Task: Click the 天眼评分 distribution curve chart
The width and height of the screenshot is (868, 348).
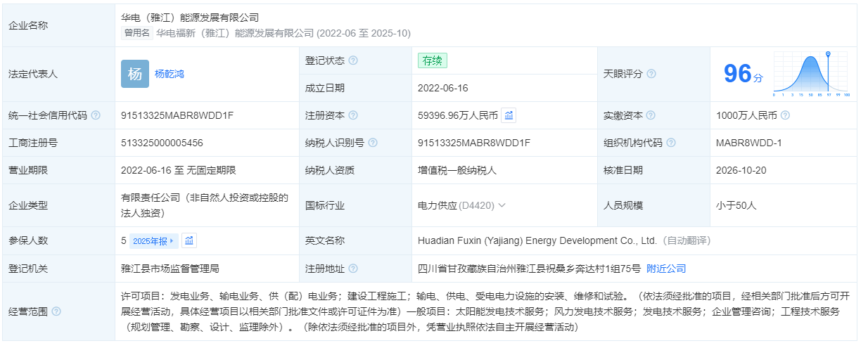Action: pos(810,74)
